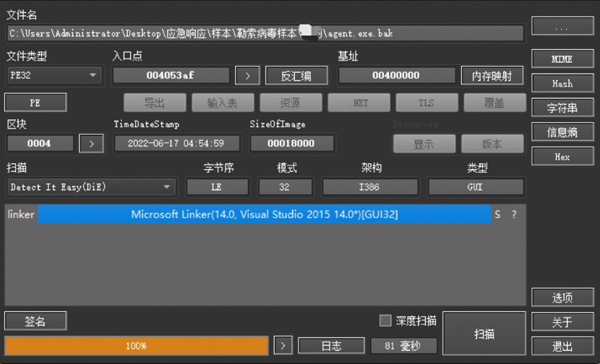Viewport: 600px width, 364px height.
Task: Open the MIME viewer
Action: [x=562, y=59]
